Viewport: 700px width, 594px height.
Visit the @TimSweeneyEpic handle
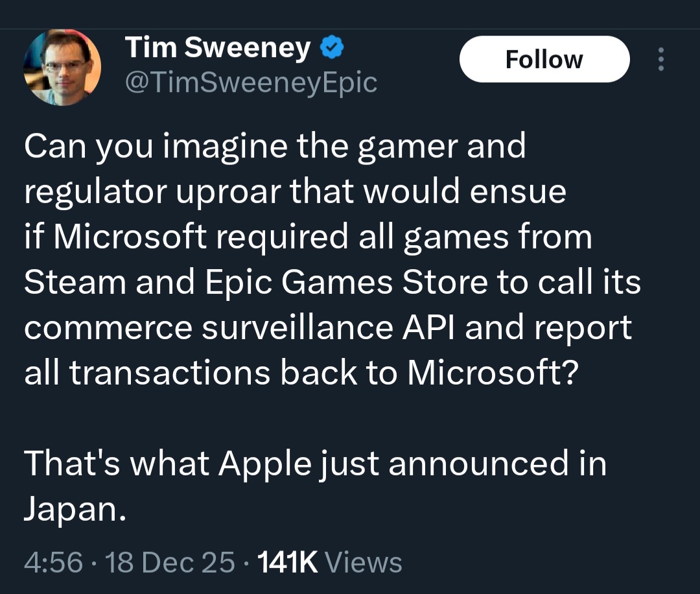coord(251,82)
